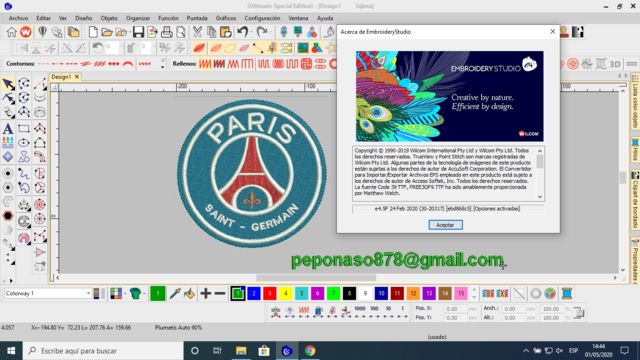Click the red Wilcom W icon
This screenshot has width=640, height=360.
tap(26, 32)
